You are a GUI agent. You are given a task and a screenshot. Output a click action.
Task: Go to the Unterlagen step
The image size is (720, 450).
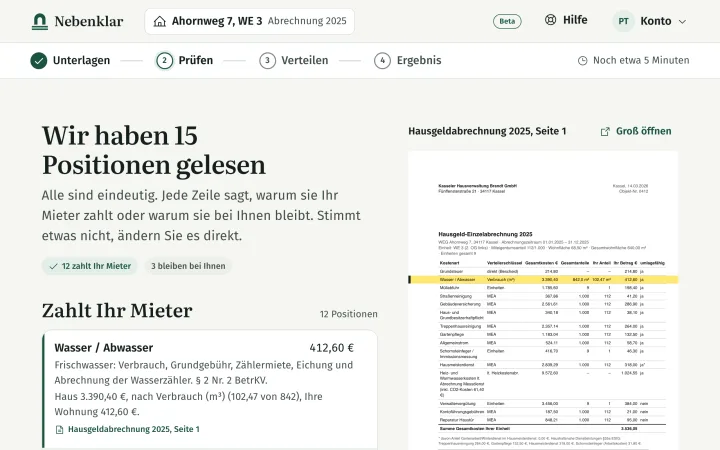point(81,61)
